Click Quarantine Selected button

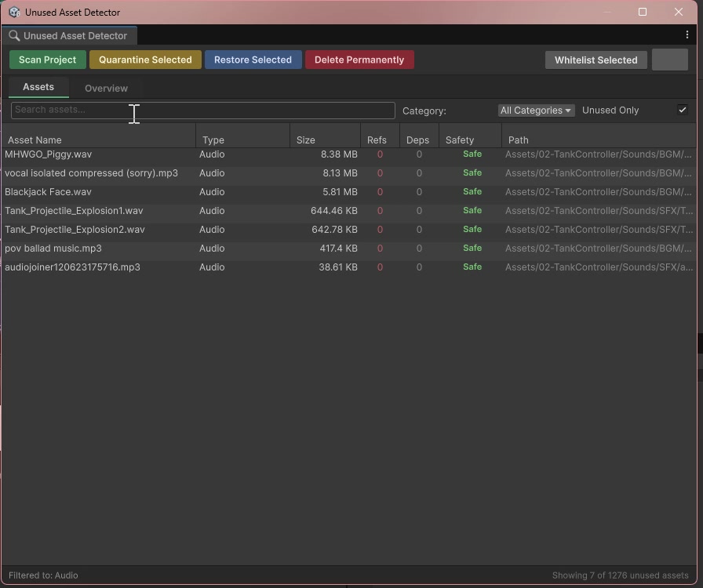tap(145, 60)
